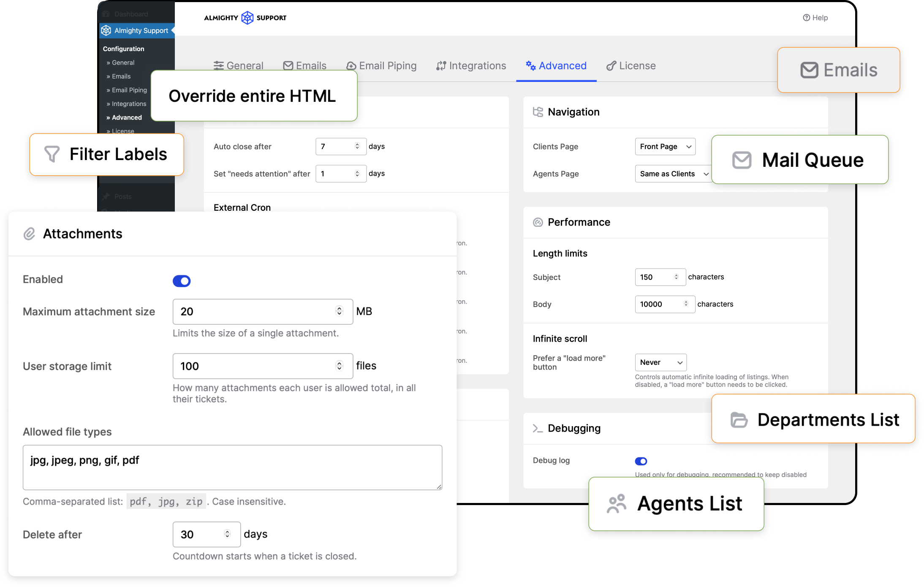Click the Mail Queue card
The image size is (924, 587).
click(800, 160)
